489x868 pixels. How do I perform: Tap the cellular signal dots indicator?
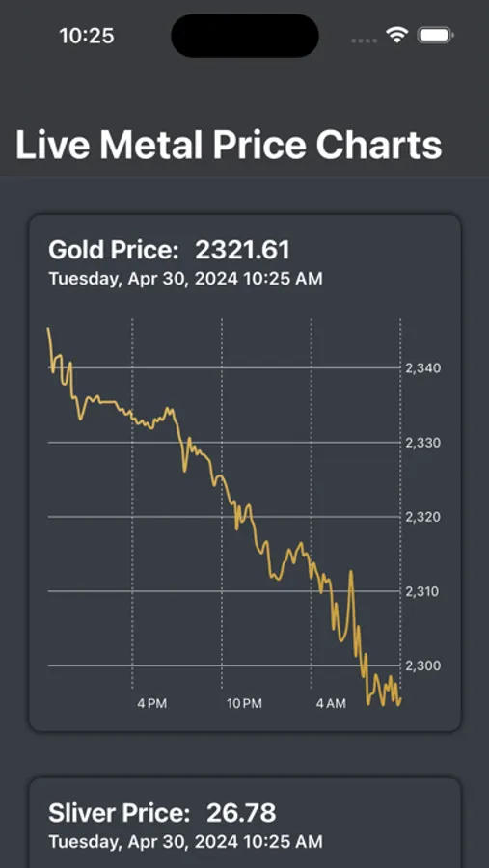click(365, 41)
